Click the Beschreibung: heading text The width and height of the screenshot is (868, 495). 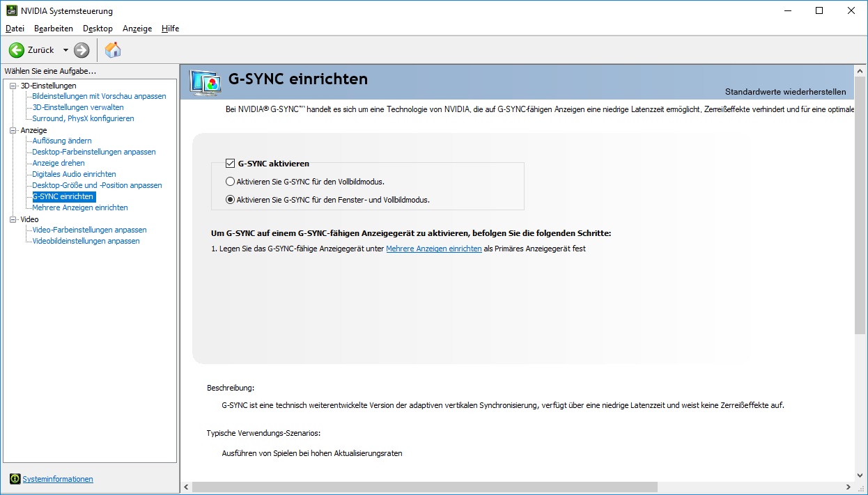[231, 388]
